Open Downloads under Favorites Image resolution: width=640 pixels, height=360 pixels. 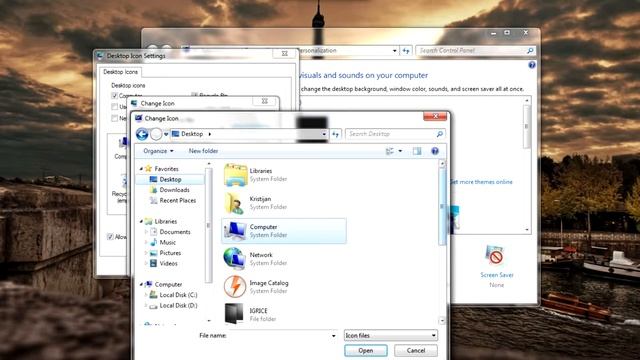[174, 190]
